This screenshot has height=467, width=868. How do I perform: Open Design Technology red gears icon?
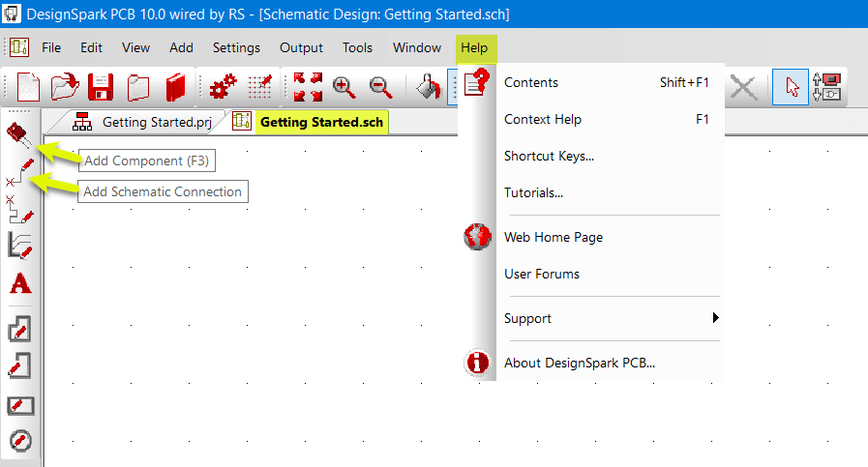(223, 87)
